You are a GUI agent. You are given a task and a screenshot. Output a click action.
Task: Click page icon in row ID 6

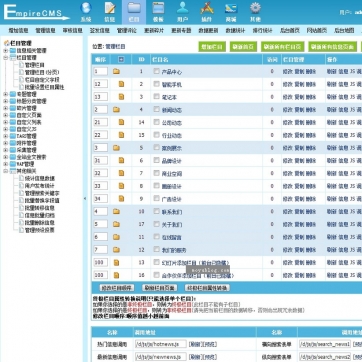[x=121, y=160]
